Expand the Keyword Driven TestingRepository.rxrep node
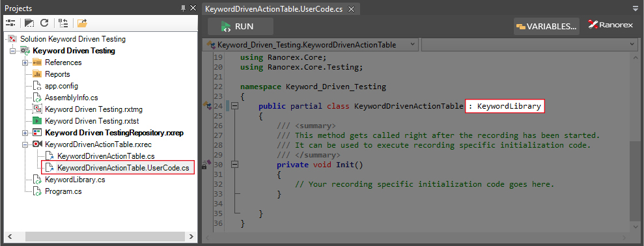The width and height of the screenshot is (644, 246). click(25, 133)
